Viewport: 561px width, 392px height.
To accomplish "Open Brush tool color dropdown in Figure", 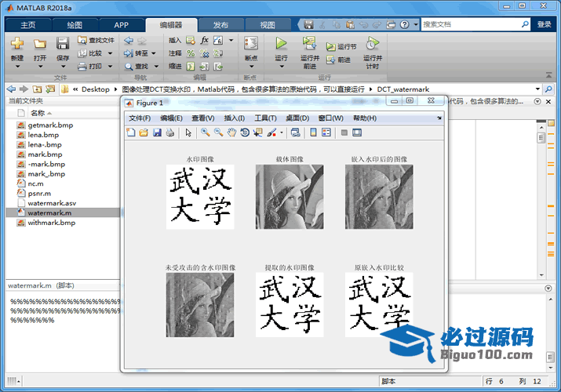I will click(282, 132).
